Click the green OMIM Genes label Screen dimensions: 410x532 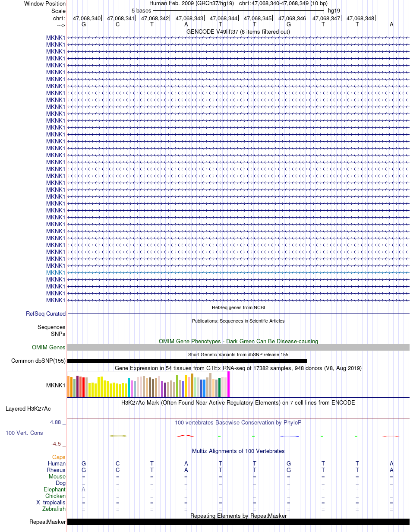[49, 348]
